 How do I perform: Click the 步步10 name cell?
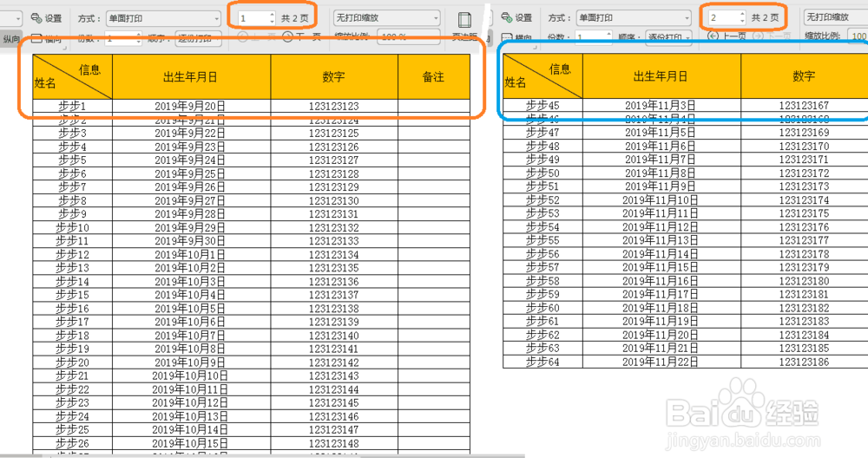click(x=73, y=228)
